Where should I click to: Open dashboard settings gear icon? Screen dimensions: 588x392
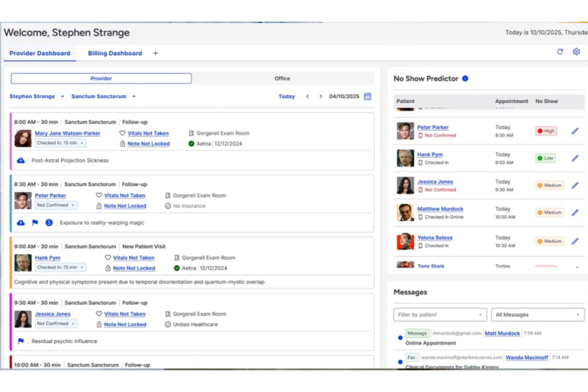coord(576,52)
